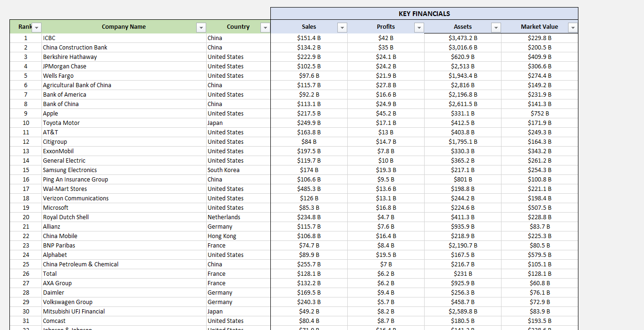Select the KEY FINANCIALS merged header cell
The height and width of the screenshot is (330, 644).
point(424,14)
